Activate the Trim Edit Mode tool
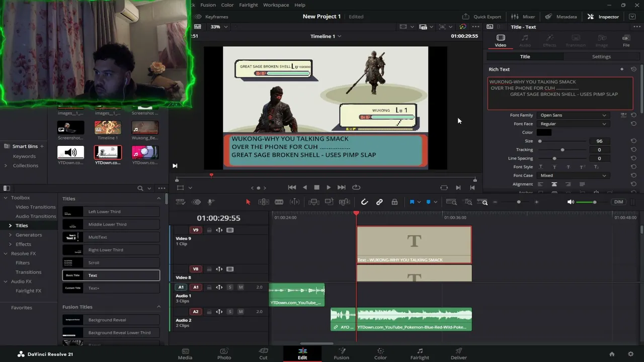Image resolution: width=644 pixels, height=362 pixels. click(x=263, y=202)
